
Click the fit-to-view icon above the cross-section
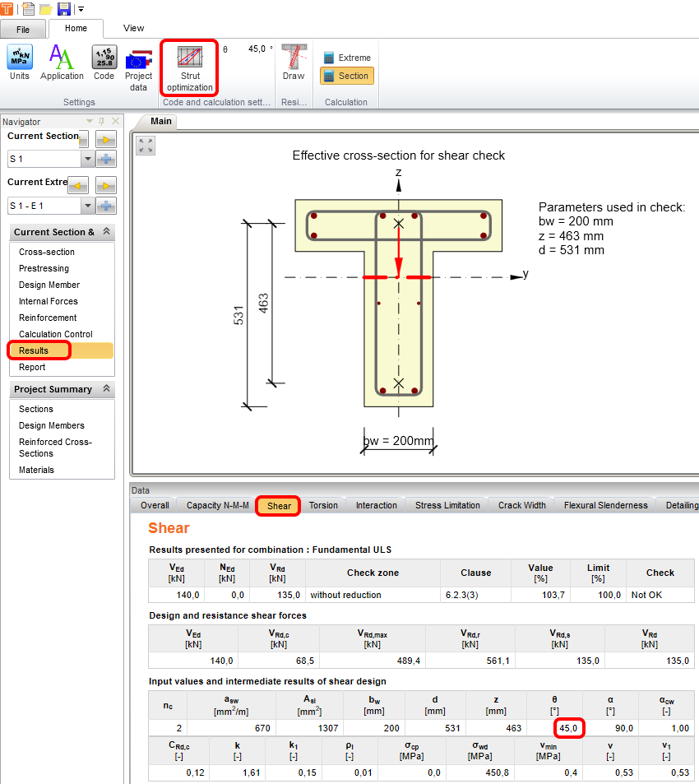click(145, 146)
